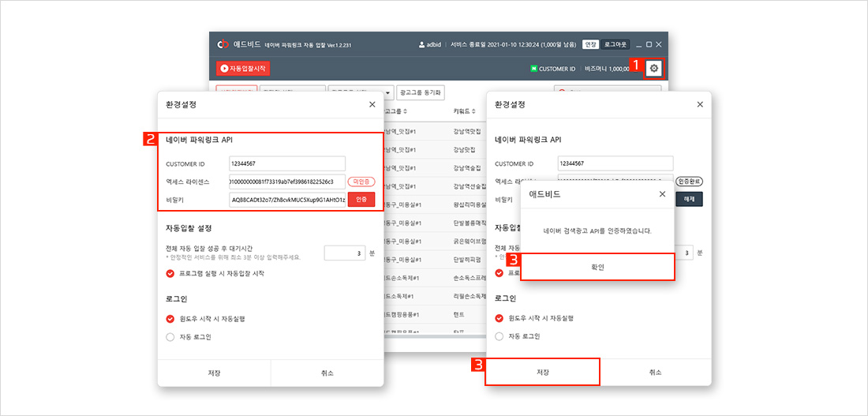Click 저장 in the 미인증 settings dialog
The height and width of the screenshot is (416, 868).
point(214,373)
